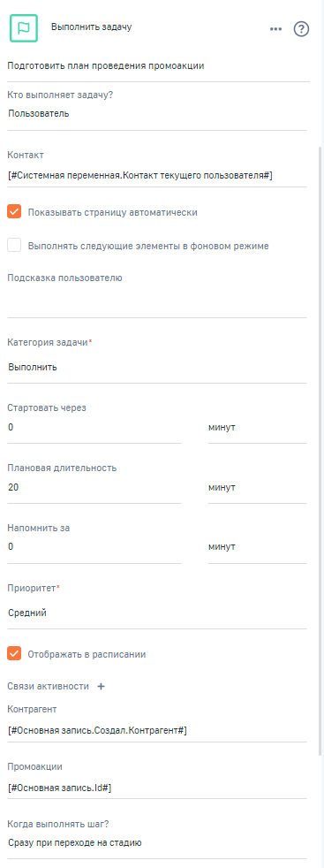This screenshot has height=868, width=324.
Task: Open the three-dots actions menu
Action: tap(276, 29)
